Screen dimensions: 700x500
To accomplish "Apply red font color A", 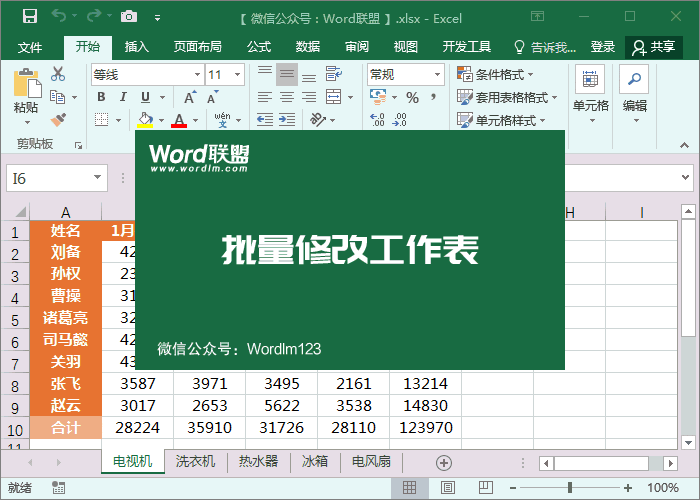I will pos(179,120).
